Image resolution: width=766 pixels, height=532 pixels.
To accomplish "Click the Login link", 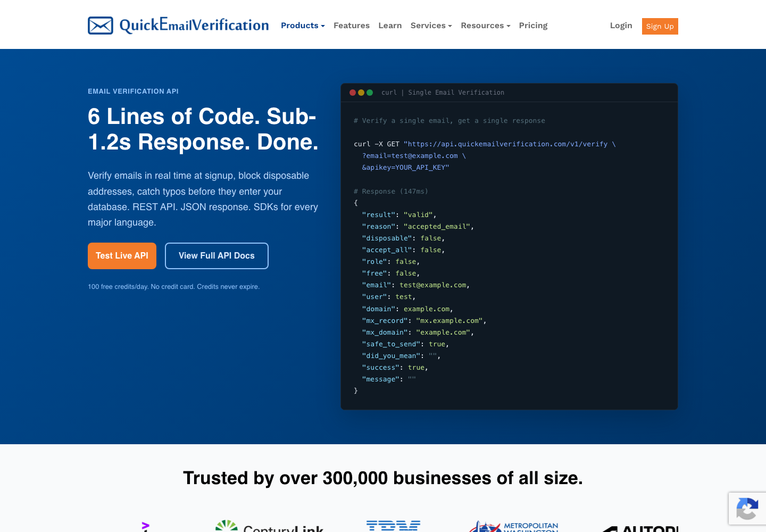I will click(621, 26).
